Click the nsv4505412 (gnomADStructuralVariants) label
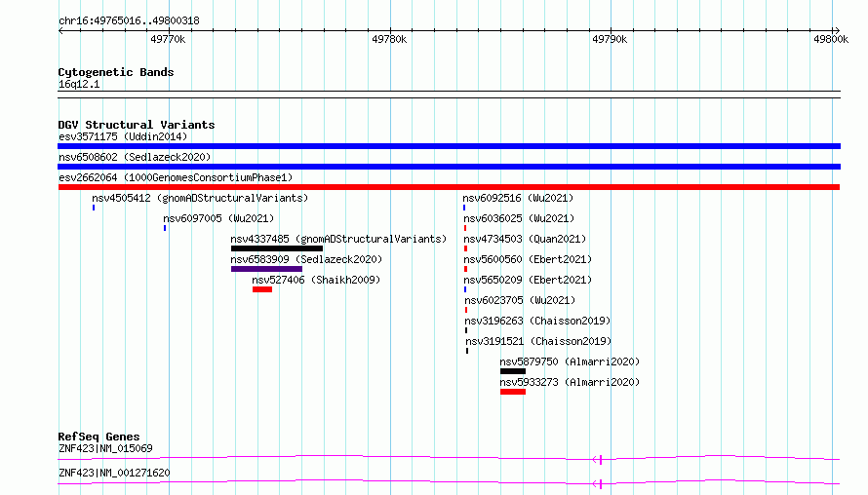868x495 pixels. click(200, 198)
